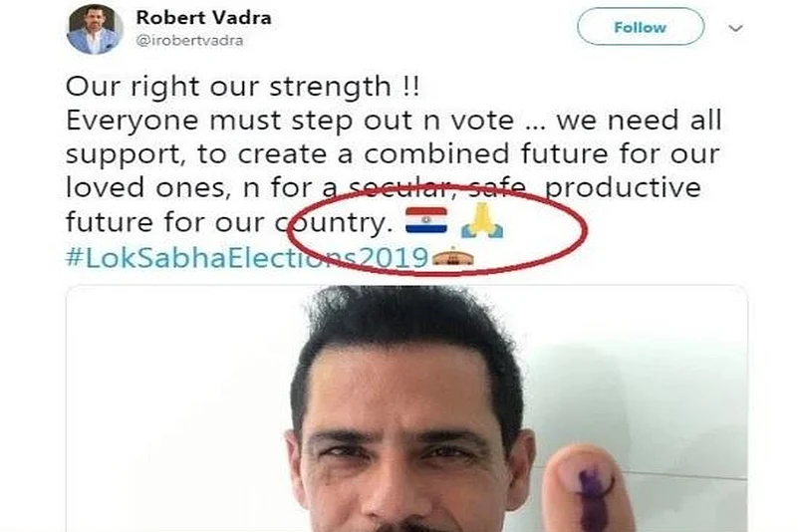
Task: Open the attached photo of the man
Action: click(406, 408)
